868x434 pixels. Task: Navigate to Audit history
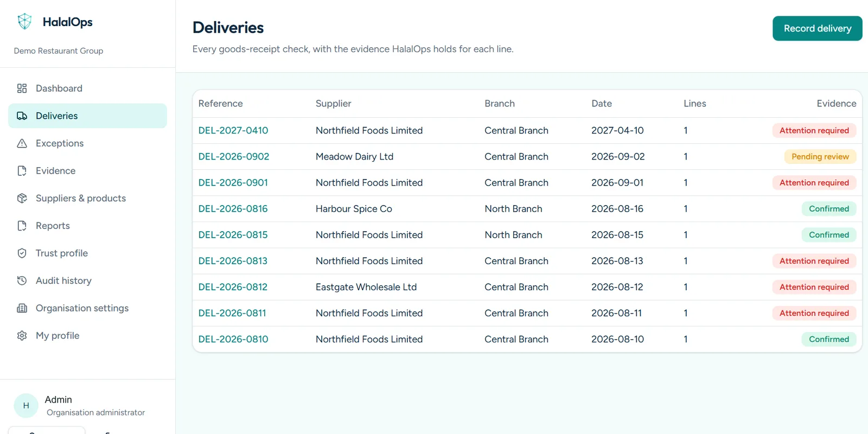87,280
